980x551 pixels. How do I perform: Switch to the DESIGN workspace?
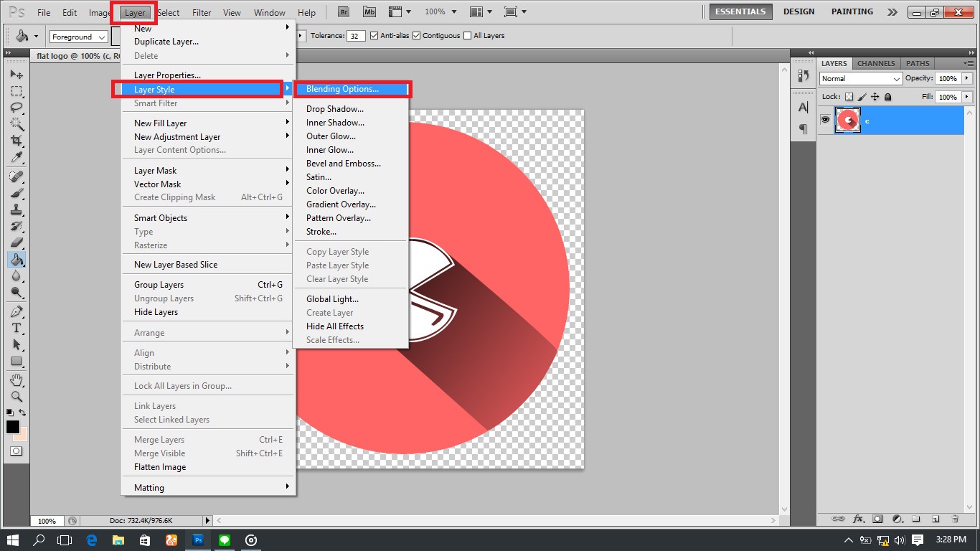click(798, 11)
